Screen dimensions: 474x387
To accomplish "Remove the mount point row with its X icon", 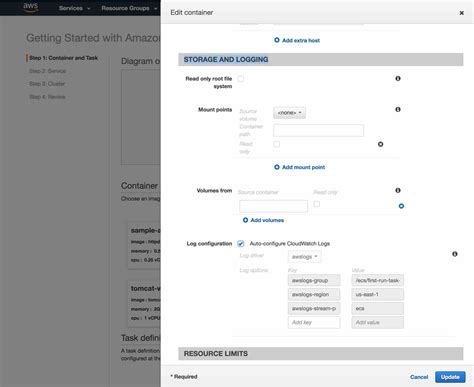I will 380,144.
